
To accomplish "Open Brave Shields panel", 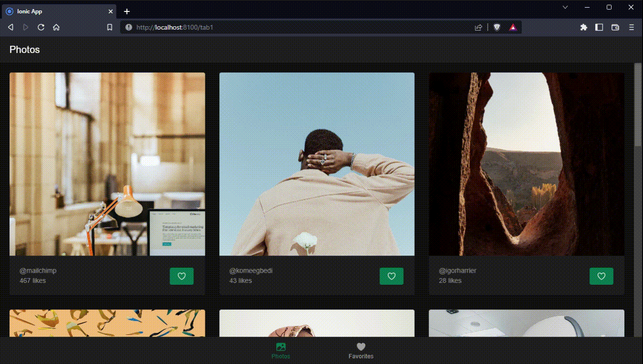I will 497,28.
